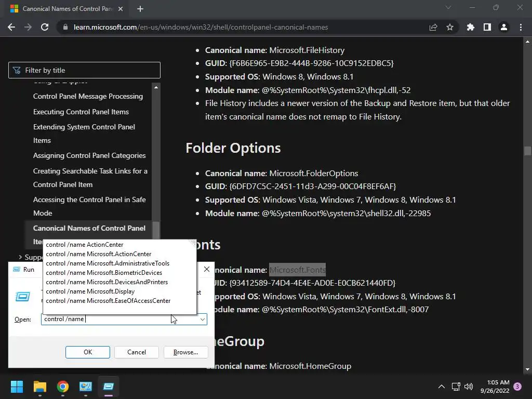Open network status tray icon

point(456,387)
